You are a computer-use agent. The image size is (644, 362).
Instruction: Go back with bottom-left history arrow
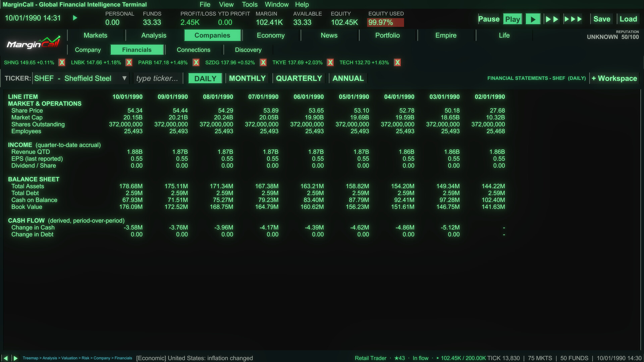tap(5, 358)
